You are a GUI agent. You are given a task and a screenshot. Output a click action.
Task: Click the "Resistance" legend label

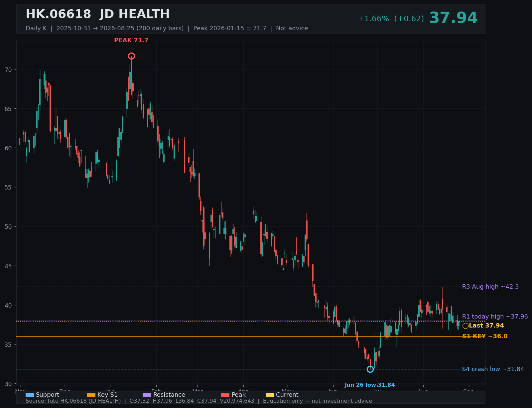coord(169,395)
